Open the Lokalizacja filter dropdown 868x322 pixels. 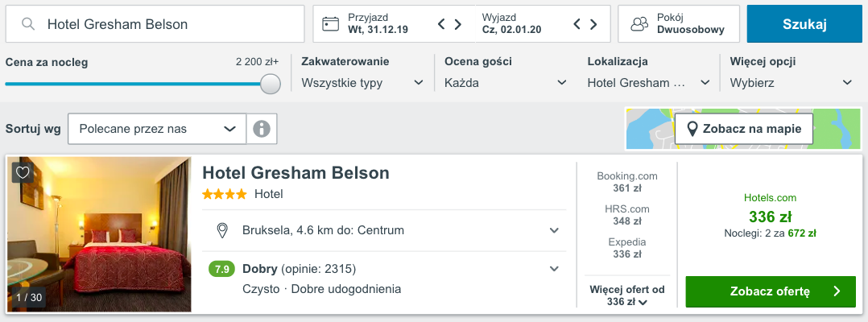coord(649,82)
